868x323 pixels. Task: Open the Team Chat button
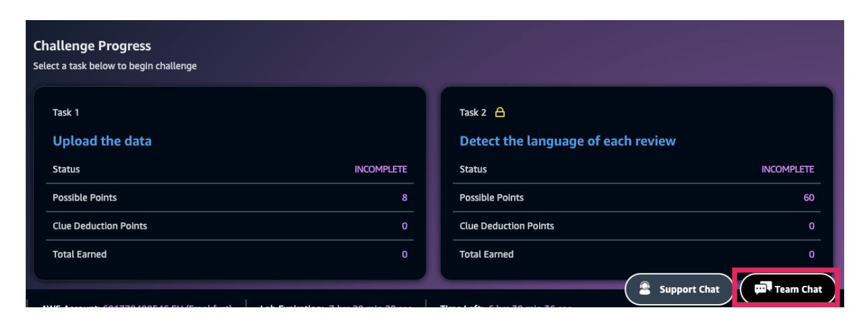789,290
